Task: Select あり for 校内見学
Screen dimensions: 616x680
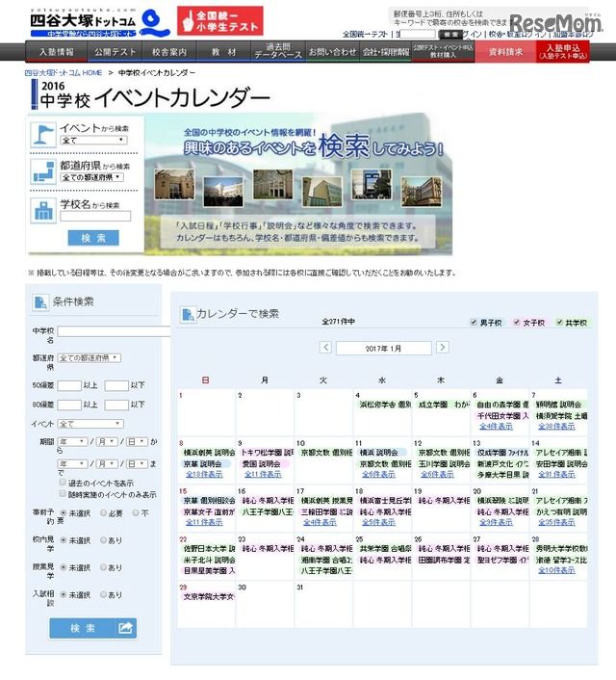Action: (104, 540)
